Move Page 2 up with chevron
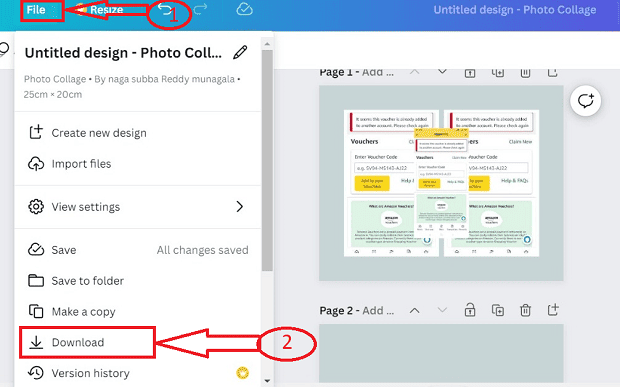This screenshot has width=620, height=387. click(x=414, y=310)
